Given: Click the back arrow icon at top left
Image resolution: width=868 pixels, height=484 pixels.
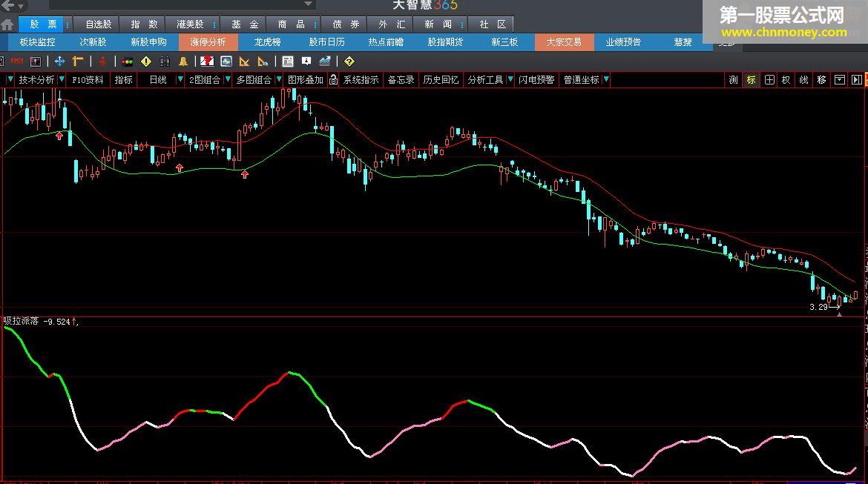Looking at the screenshot, I should coord(7,5).
